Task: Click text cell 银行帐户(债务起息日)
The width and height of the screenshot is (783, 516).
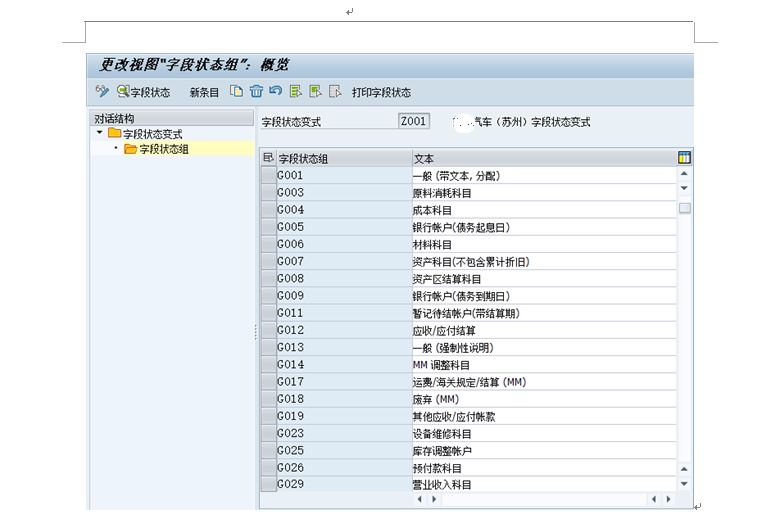Action: pos(544,227)
